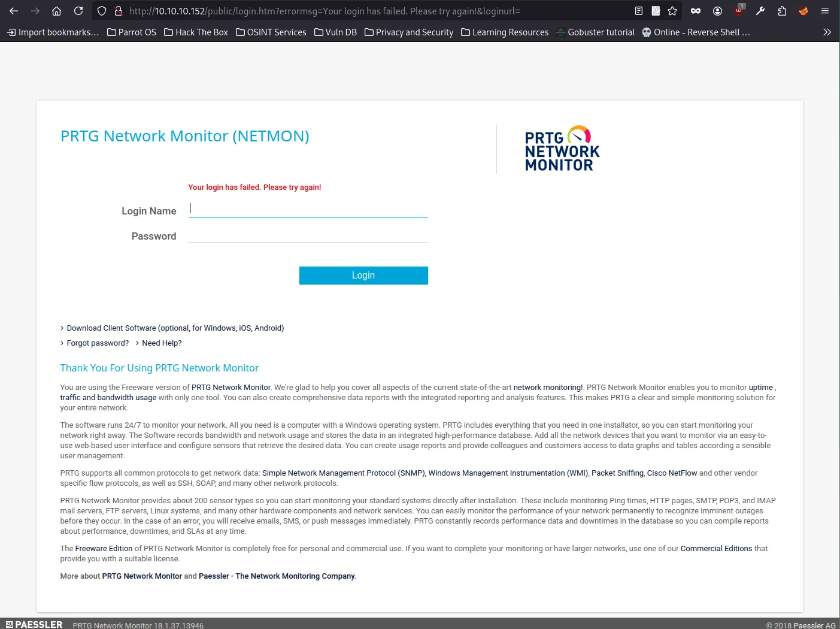Show more bookmarks with double chevron
The image size is (840, 629).
pos(827,32)
